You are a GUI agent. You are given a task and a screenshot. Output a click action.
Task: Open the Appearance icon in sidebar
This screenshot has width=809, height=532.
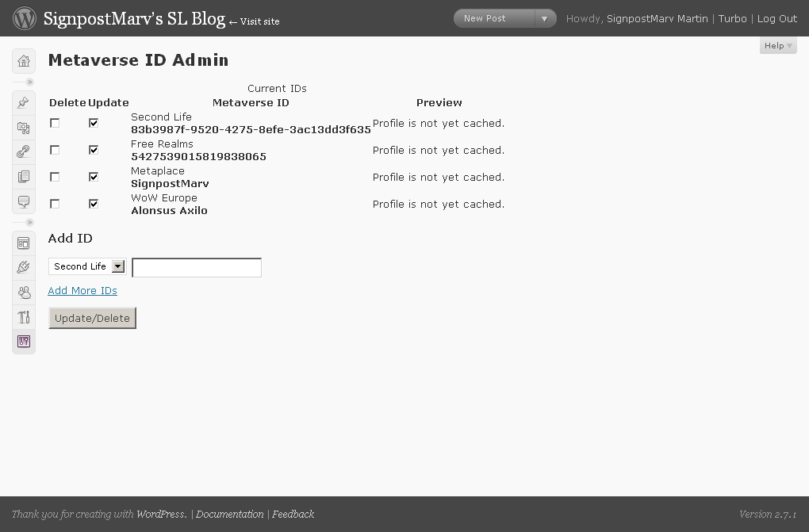pyautogui.click(x=23, y=243)
